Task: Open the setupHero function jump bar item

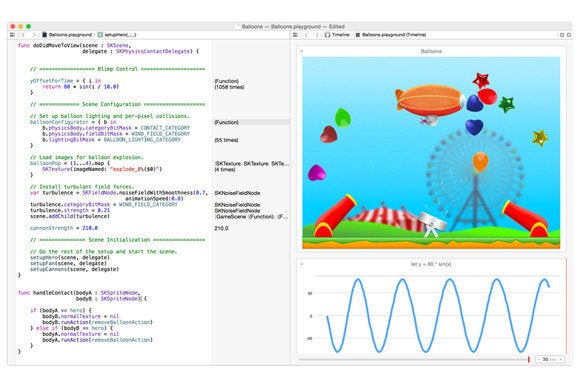Action: [117, 35]
